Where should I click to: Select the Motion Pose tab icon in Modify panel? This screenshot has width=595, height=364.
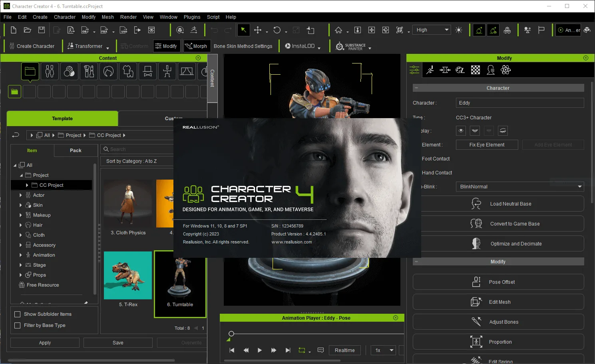tap(430, 70)
